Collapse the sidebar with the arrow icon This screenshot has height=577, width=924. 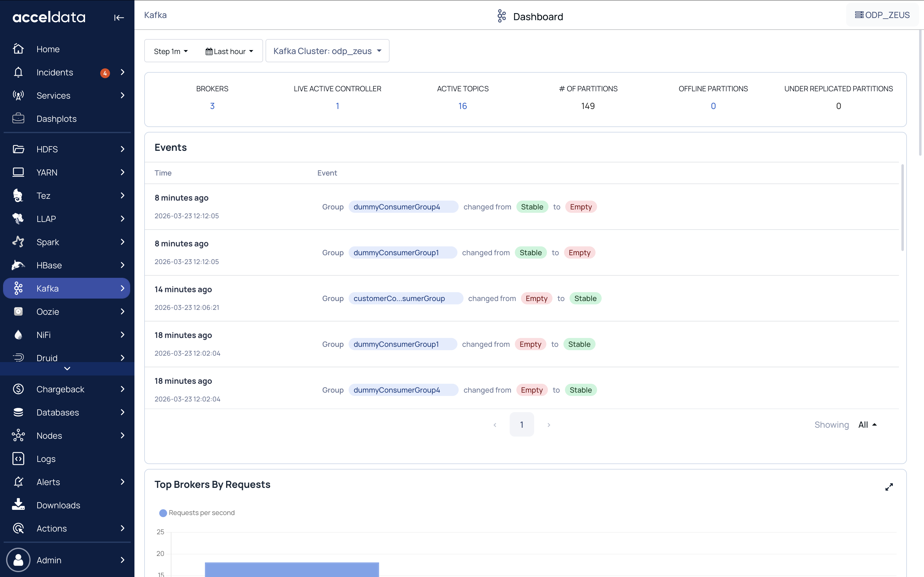[x=119, y=18]
